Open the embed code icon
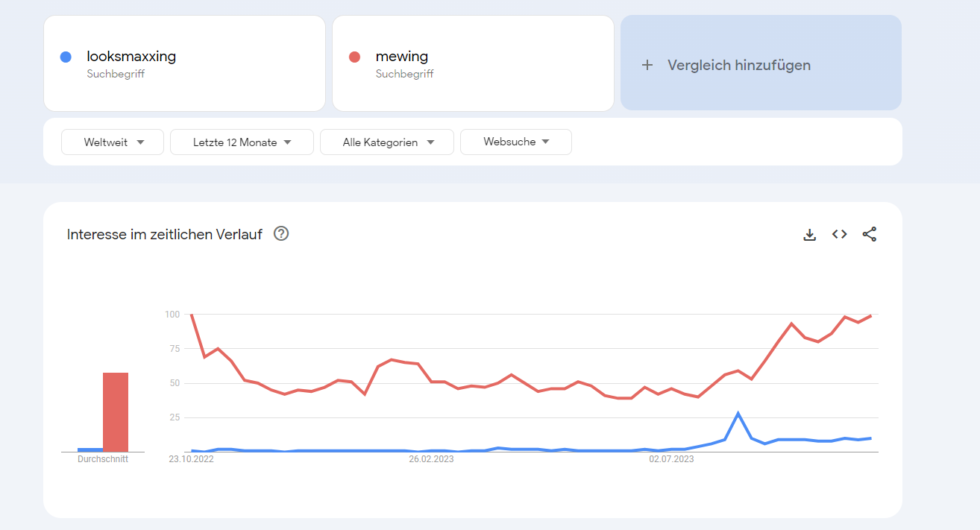 pyautogui.click(x=840, y=234)
